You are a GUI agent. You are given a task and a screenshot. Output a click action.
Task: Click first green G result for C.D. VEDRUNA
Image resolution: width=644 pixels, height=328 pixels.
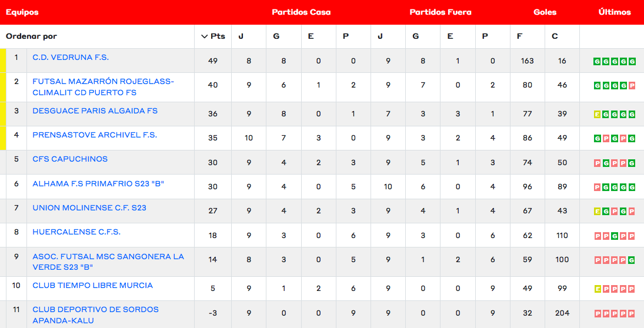click(598, 61)
